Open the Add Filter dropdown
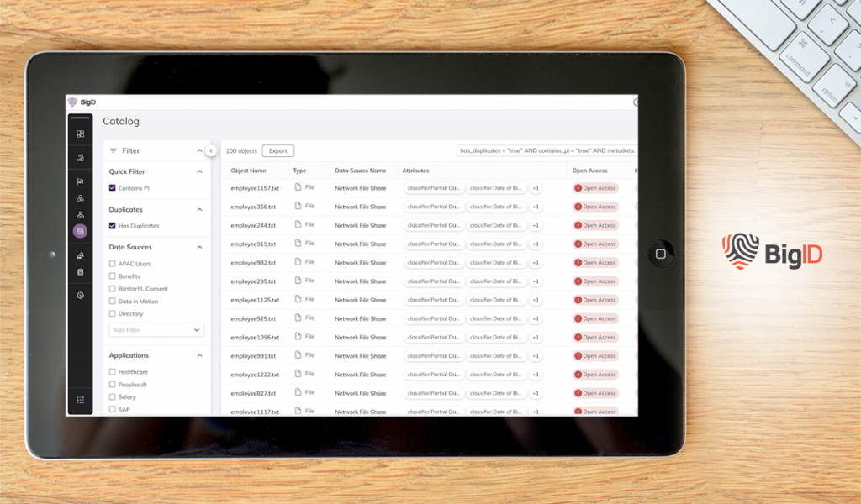Viewport: 861px width, 504px height. tap(156, 329)
